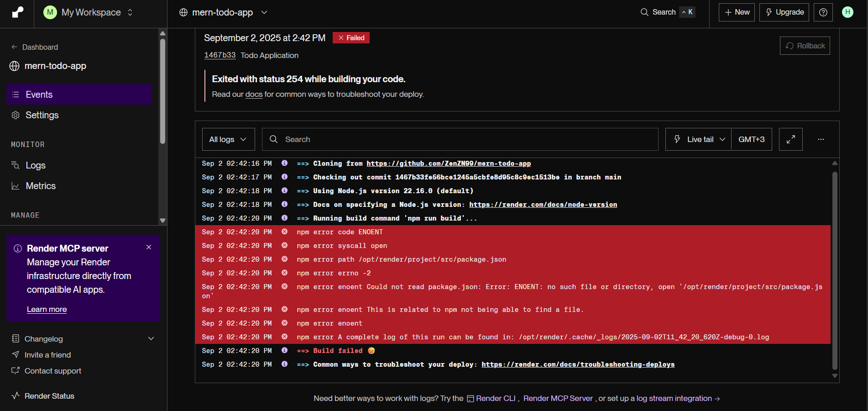The width and height of the screenshot is (868, 411).
Task: Open Render Status
Action: pyautogui.click(x=43, y=396)
